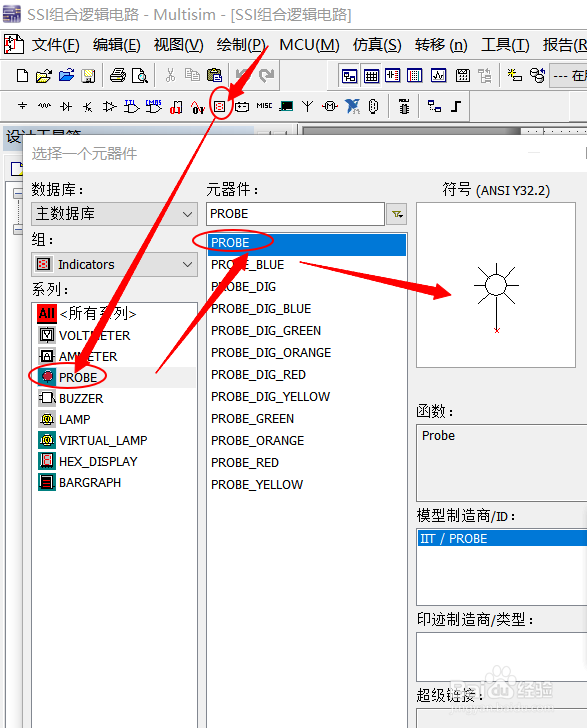The height and width of the screenshot is (728, 587).
Task: Open the Grapher button
Action: click(438, 75)
